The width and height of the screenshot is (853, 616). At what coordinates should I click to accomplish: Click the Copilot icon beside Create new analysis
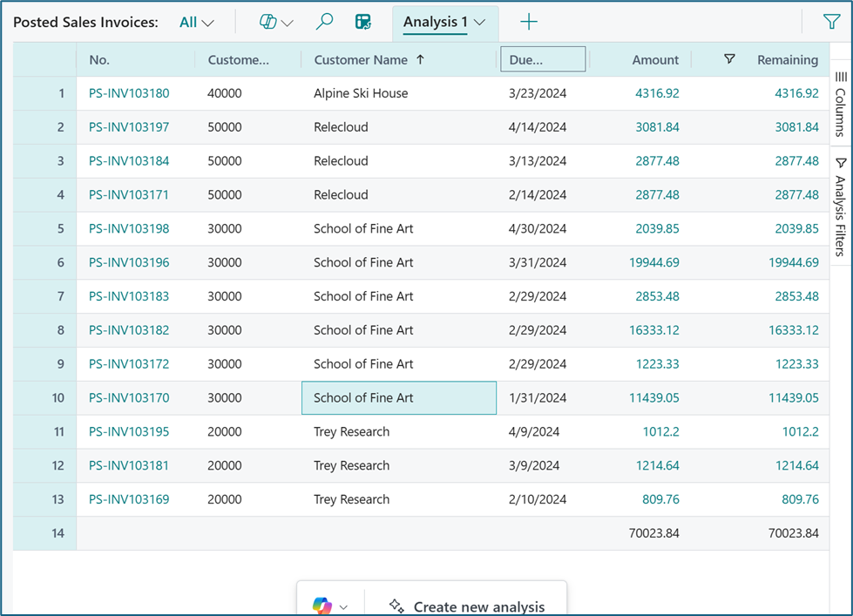point(322,606)
